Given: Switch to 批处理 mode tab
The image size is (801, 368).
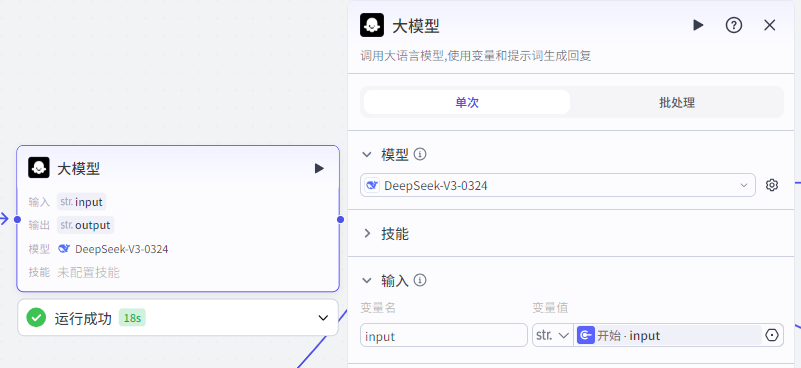Looking at the screenshot, I should coord(676,102).
